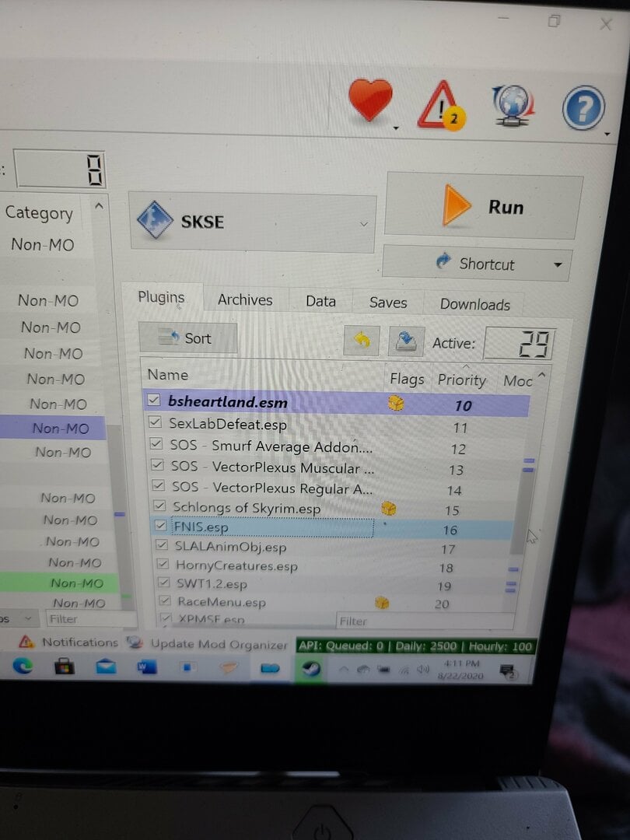Click the up arrow of plugin list scrollbar
The height and width of the screenshot is (840, 630).
pyautogui.click(x=541, y=376)
